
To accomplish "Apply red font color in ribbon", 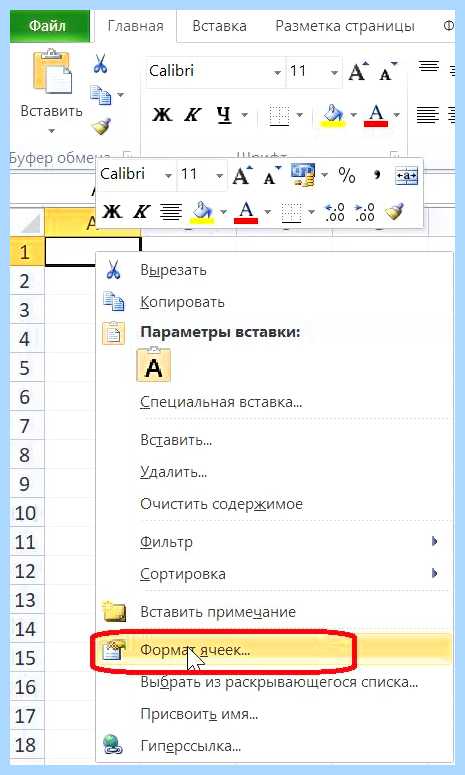I will (376, 115).
